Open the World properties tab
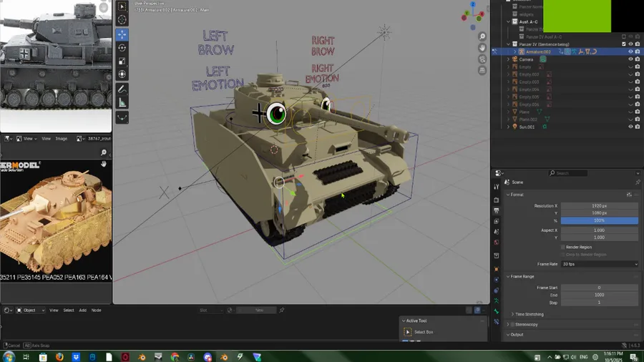The image size is (644, 362). pos(496,243)
